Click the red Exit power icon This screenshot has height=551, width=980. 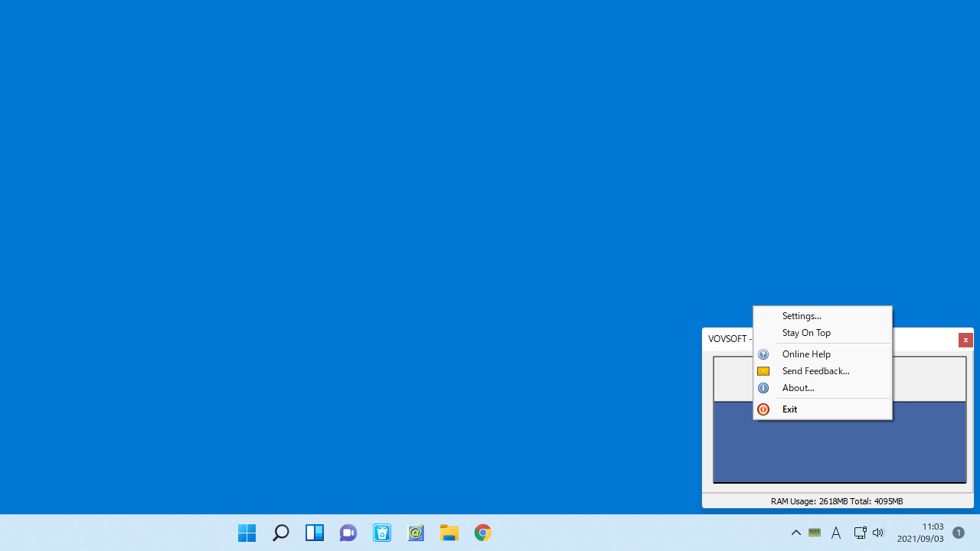[763, 409]
